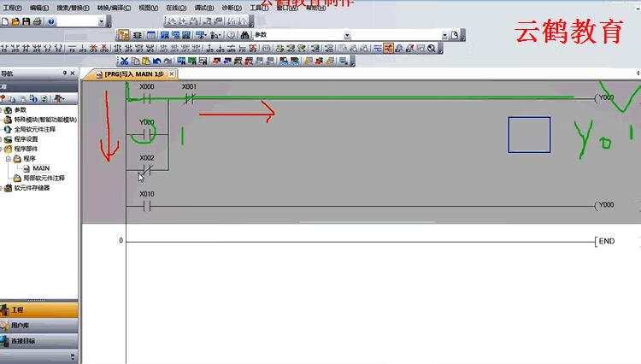Screen dimensions: 641x364
Task: Open the 诊断 (Diagnostics) menu
Action: click(232, 8)
